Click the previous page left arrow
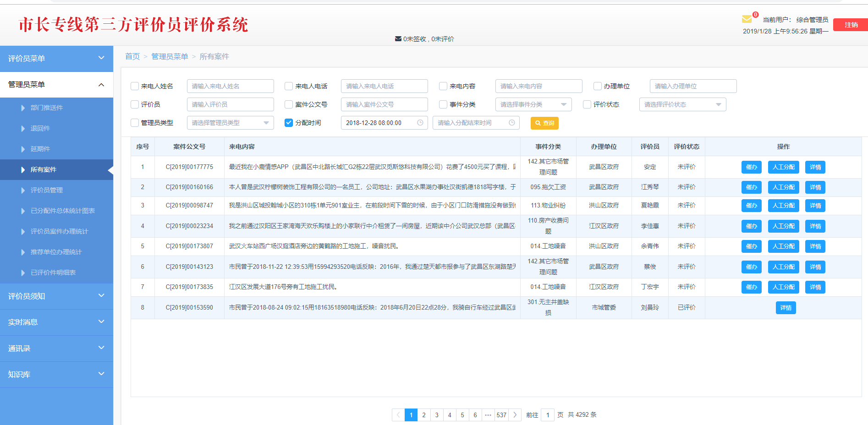This screenshot has height=425, width=868. (398, 415)
